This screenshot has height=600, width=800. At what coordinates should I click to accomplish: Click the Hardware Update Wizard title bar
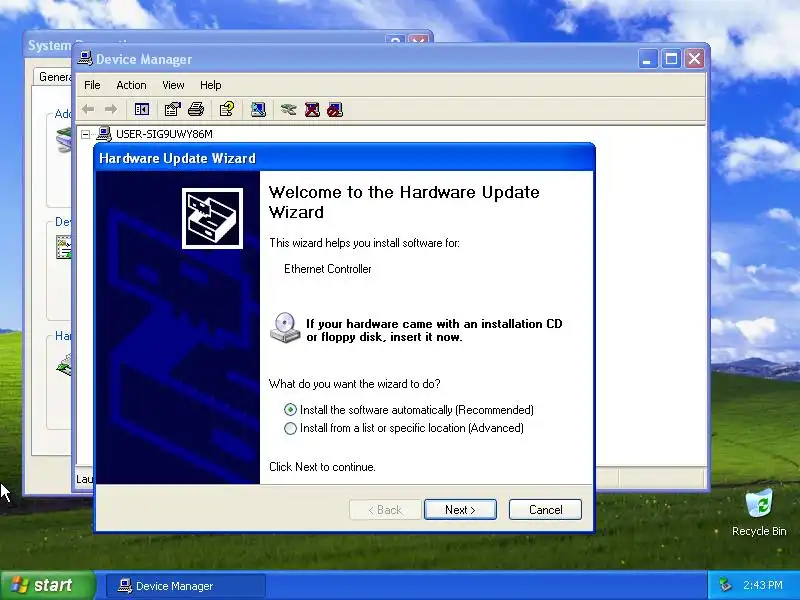coord(344,158)
